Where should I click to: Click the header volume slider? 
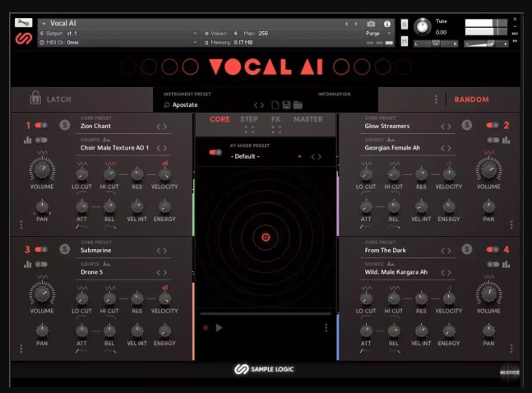pyautogui.click(x=486, y=44)
